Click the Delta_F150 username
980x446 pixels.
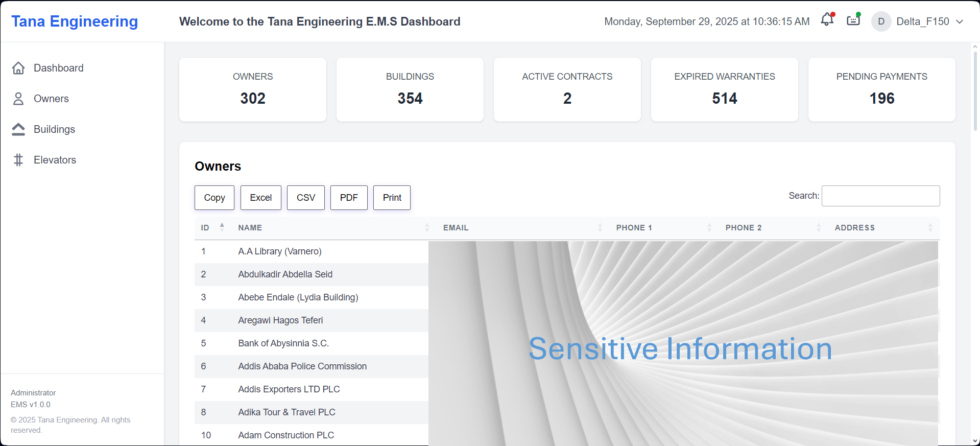(x=923, y=21)
